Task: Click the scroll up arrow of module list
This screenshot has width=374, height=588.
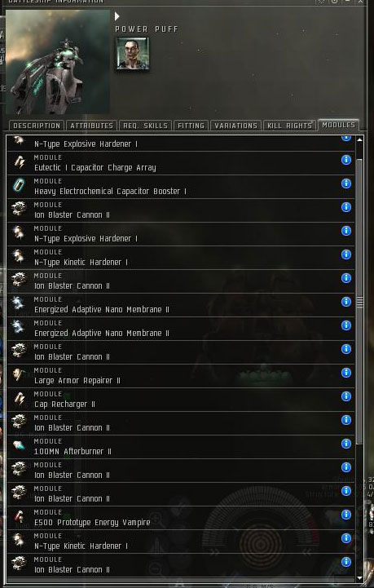Action: (x=360, y=139)
